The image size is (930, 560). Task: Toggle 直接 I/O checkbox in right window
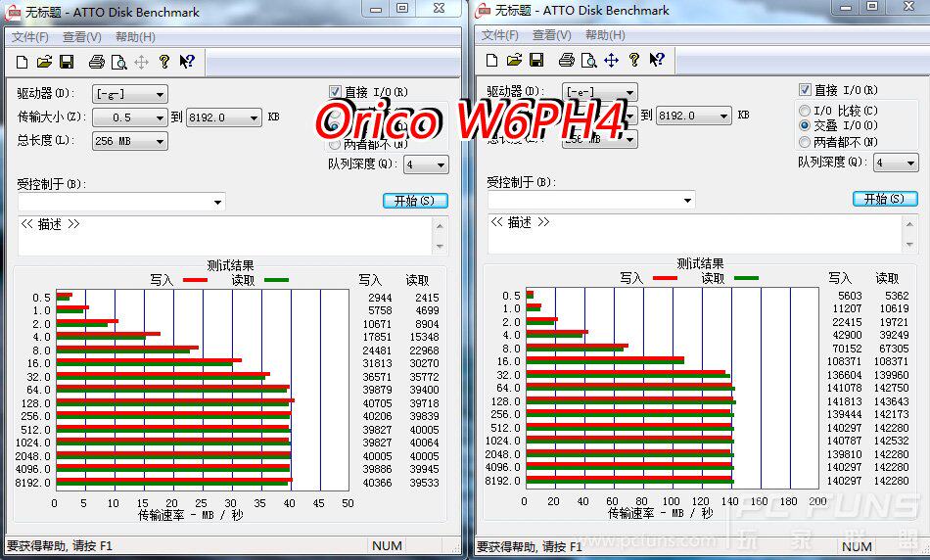(x=805, y=90)
